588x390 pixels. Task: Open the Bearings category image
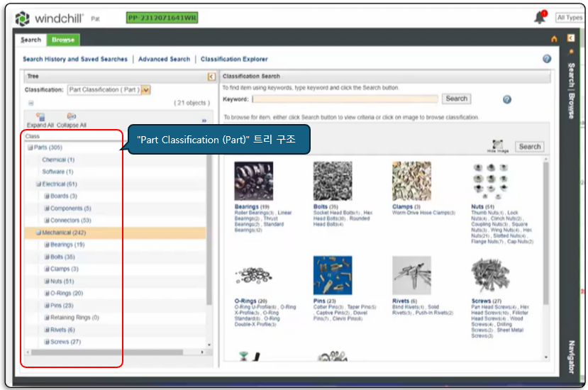click(x=253, y=181)
